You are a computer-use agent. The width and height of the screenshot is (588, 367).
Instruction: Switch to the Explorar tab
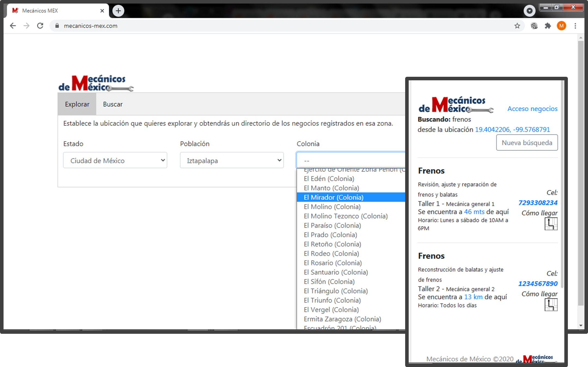[x=77, y=104]
